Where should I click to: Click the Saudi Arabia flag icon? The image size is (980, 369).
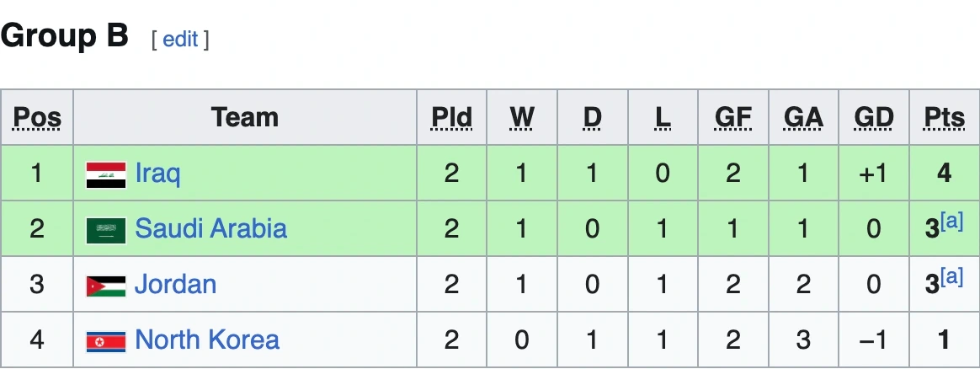click(106, 230)
